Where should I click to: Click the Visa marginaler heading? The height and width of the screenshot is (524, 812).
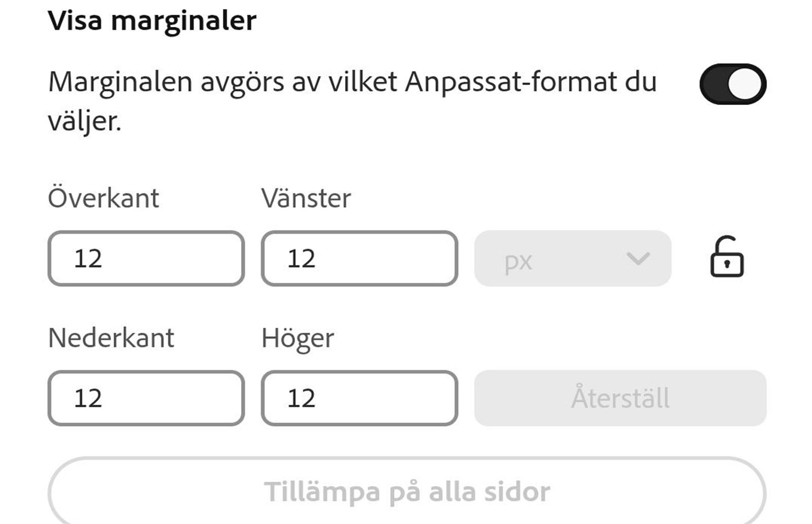tap(151, 20)
